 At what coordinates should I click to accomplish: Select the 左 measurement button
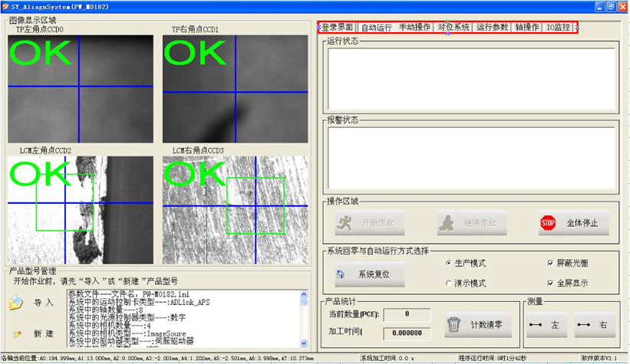(x=546, y=325)
